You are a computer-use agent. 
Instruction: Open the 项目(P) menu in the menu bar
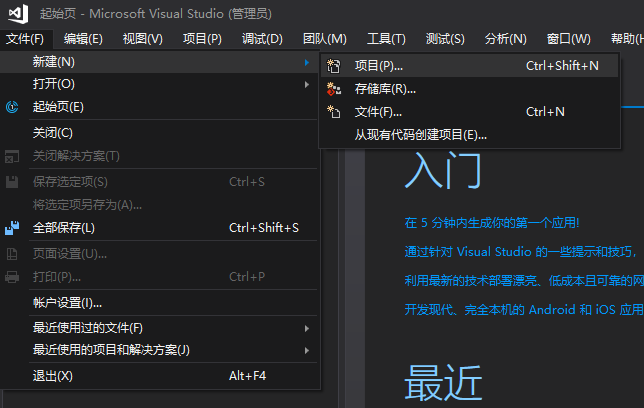point(202,39)
